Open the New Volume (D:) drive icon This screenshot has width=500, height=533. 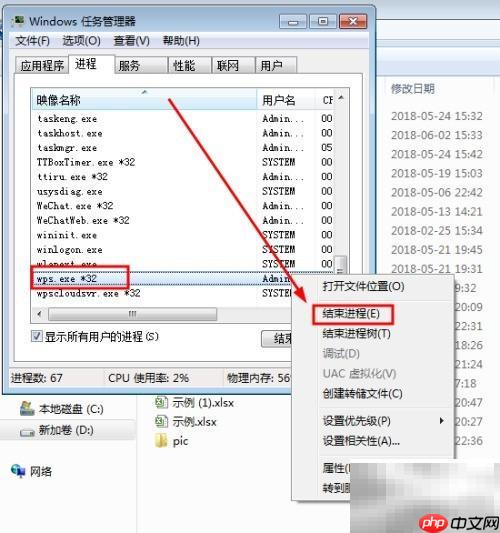[27, 432]
